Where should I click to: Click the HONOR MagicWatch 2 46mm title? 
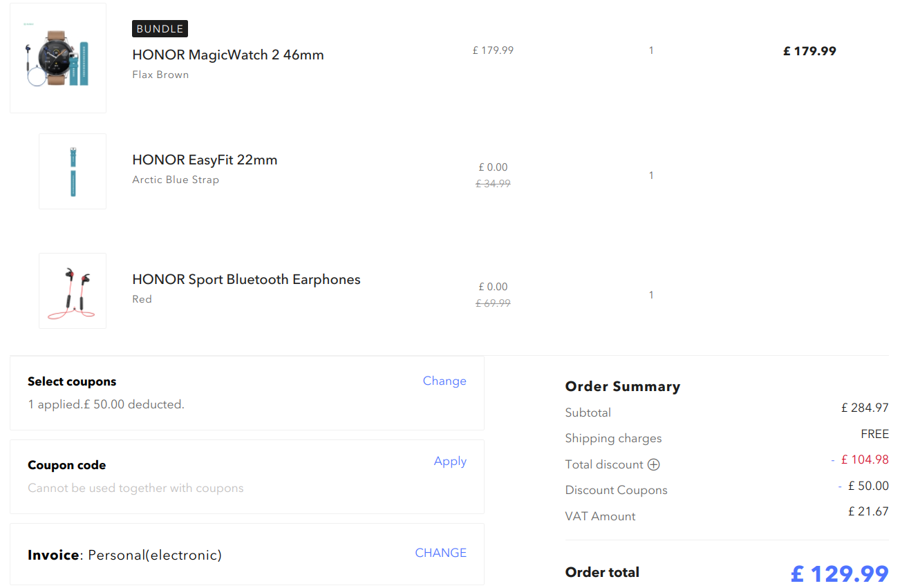click(228, 55)
